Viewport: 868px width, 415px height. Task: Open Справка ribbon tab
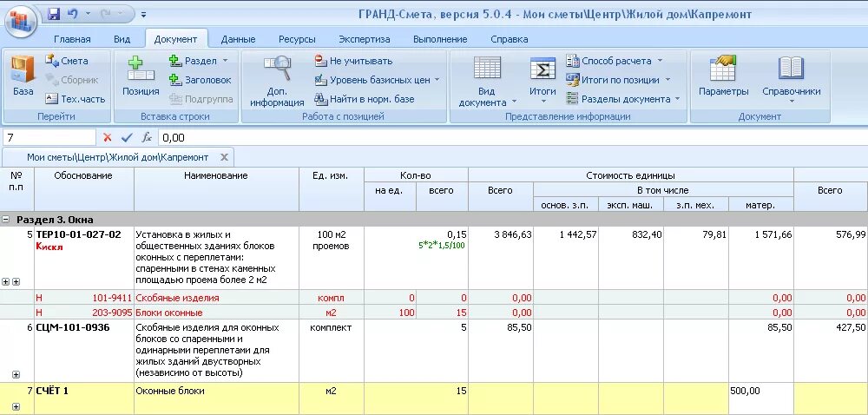[x=510, y=39]
